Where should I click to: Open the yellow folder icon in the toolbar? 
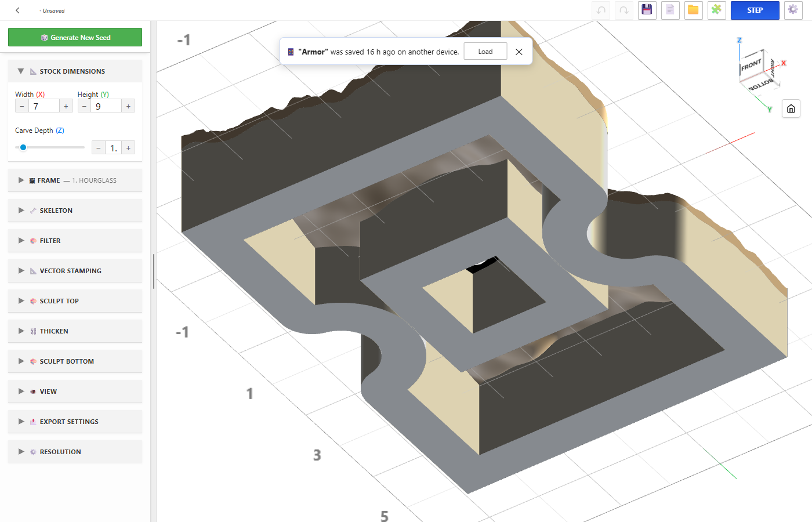694,10
